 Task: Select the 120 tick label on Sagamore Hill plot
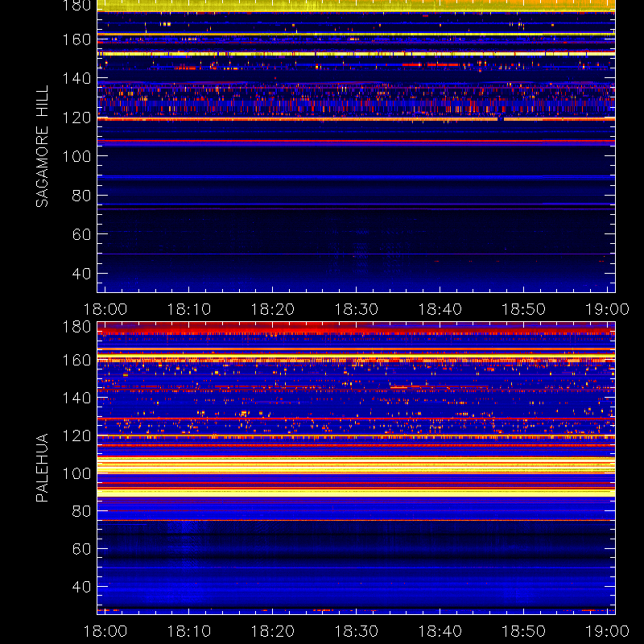(x=76, y=118)
